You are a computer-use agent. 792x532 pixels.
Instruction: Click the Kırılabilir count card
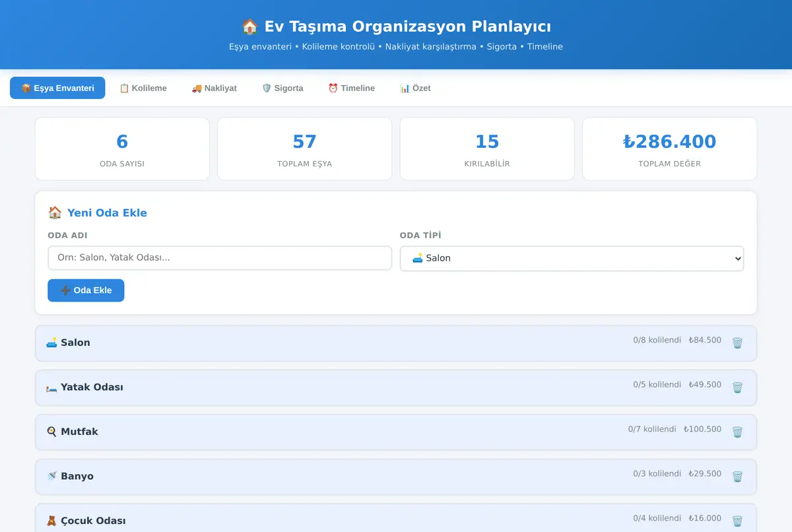point(487,149)
